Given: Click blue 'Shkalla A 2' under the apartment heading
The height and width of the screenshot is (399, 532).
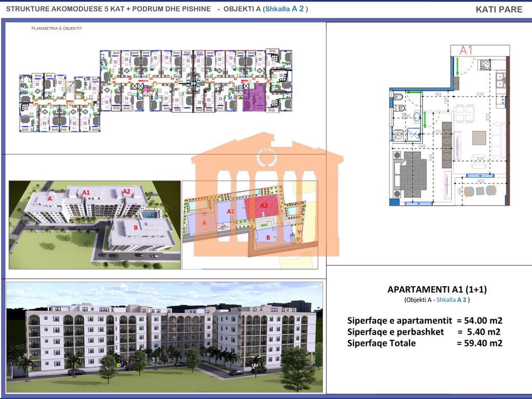Looking at the screenshot, I should pyautogui.click(x=451, y=300).
